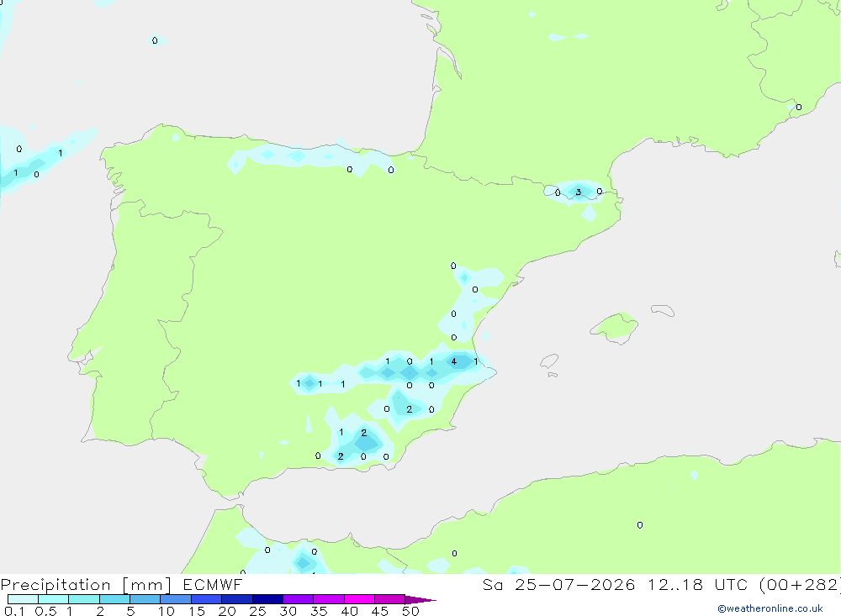Click the "3" precipitation value near the Pyrenees
This screenshot has width=841, height=616.
pyautogui.click(x=579, y=192)
